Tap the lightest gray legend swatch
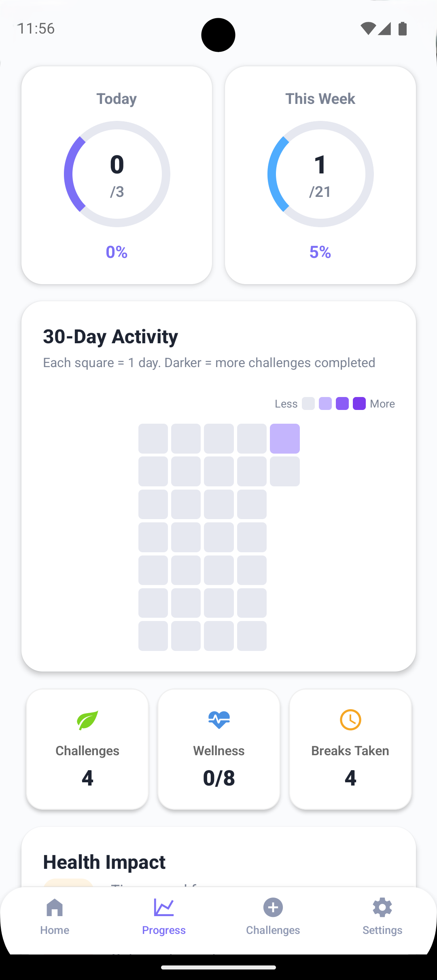437x980 pixels. tap(308, 403)
